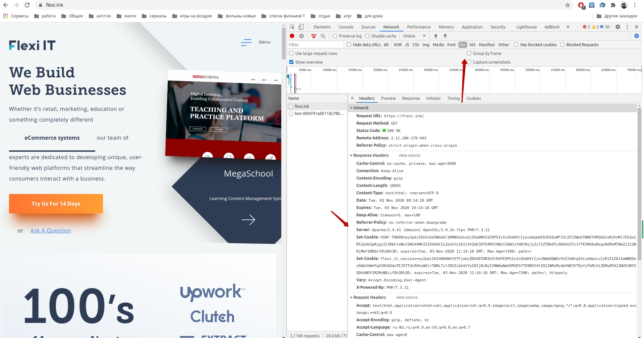Clear the network log
Screen dimensions: 644x338
point(301,36)
